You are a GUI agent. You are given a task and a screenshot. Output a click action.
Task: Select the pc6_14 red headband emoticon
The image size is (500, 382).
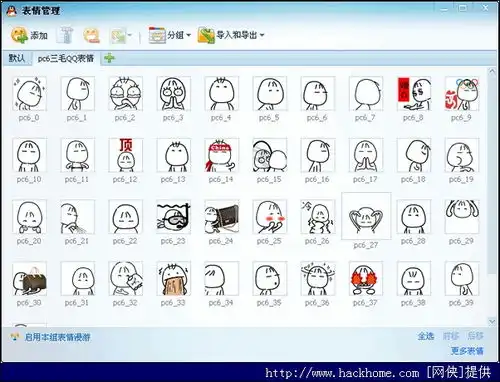(x=221, y=155)
